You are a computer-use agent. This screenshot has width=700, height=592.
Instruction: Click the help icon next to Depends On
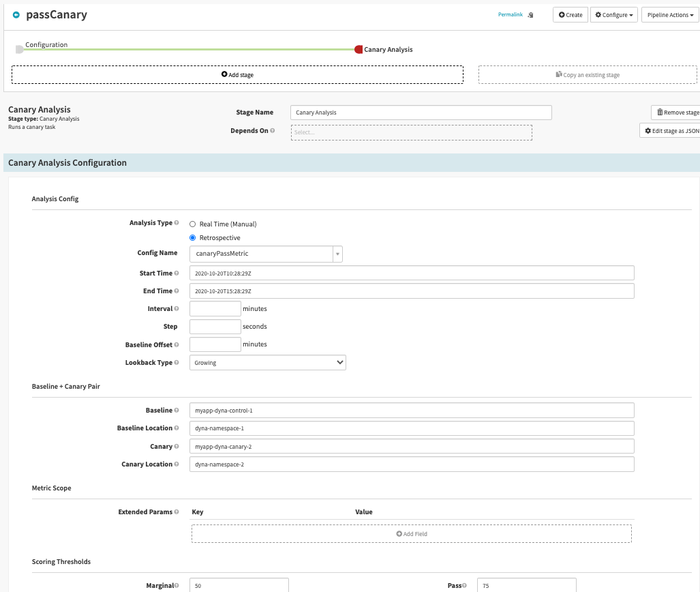click(x=273, y=131)
